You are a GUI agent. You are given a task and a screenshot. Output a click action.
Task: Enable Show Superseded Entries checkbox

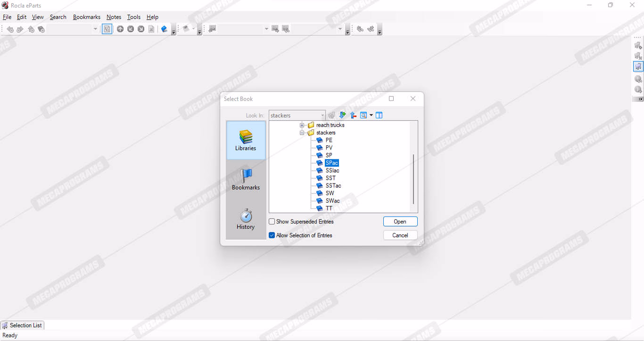coord(272,222)
